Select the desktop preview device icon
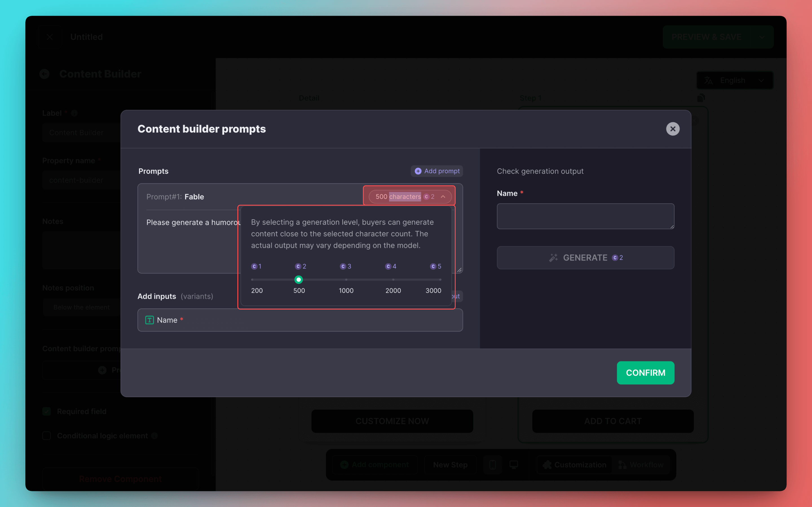 coord(513,464)
